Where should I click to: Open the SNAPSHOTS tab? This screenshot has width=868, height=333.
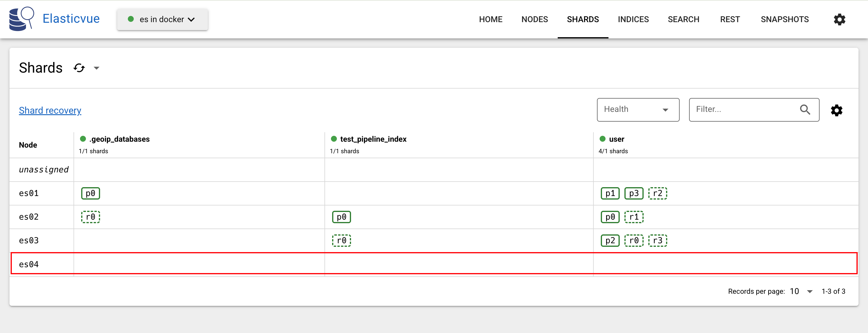784,19
